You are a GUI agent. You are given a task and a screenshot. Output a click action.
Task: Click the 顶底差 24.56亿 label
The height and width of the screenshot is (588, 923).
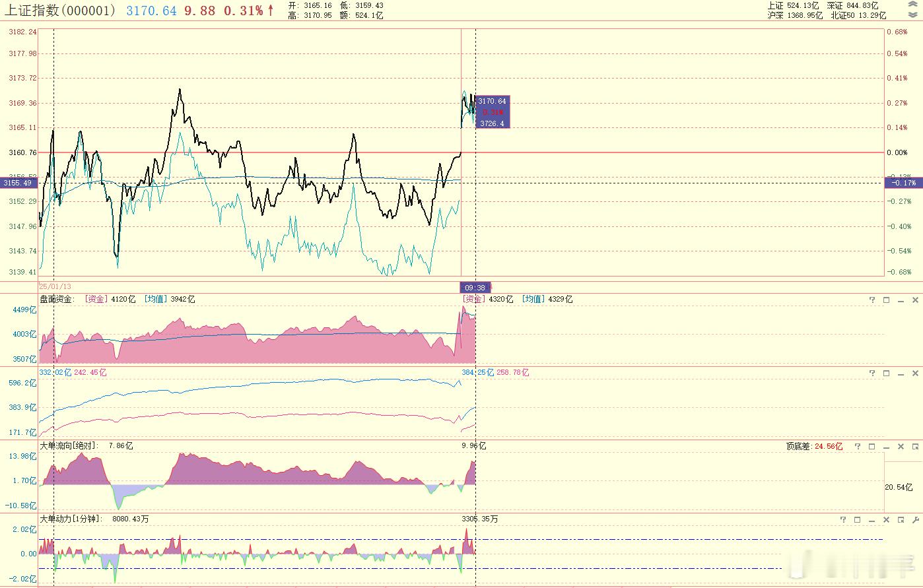click(x=814, y=447)
